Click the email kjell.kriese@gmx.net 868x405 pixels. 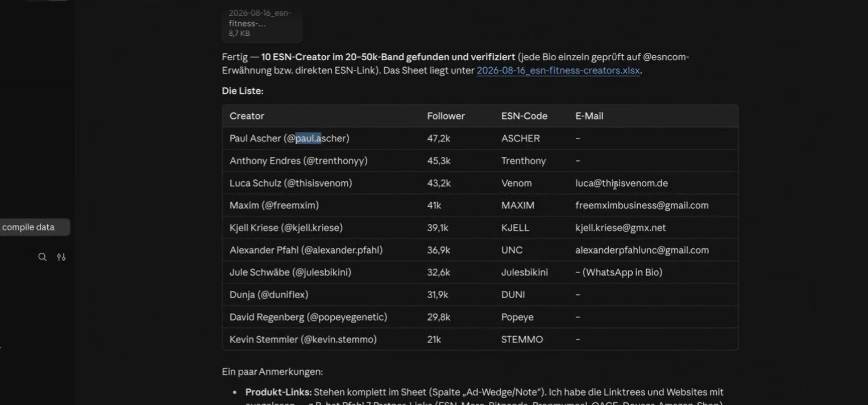(620, 228)
